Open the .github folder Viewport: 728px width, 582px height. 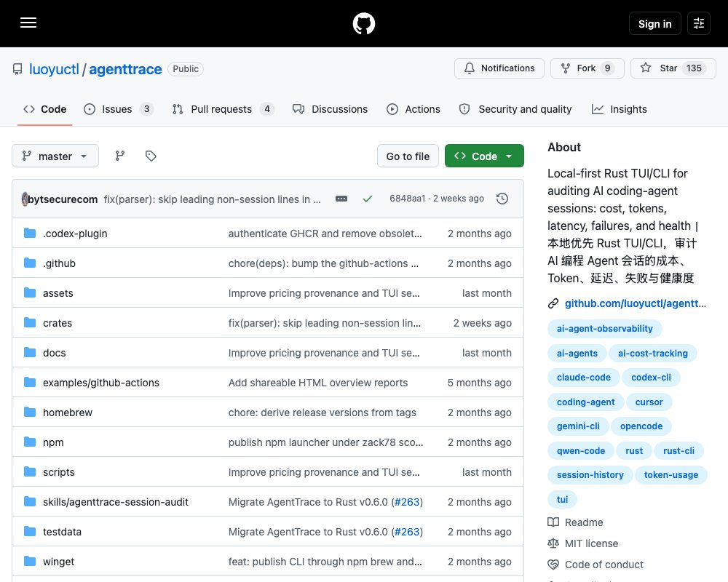pos(59,263)
